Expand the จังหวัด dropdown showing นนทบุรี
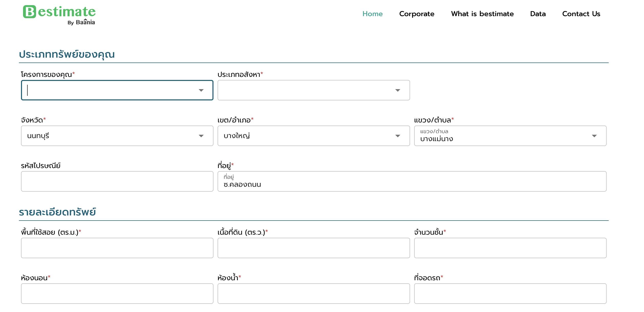Image resolution: width=644 pixels, height=312 pixels. point(201,136)
